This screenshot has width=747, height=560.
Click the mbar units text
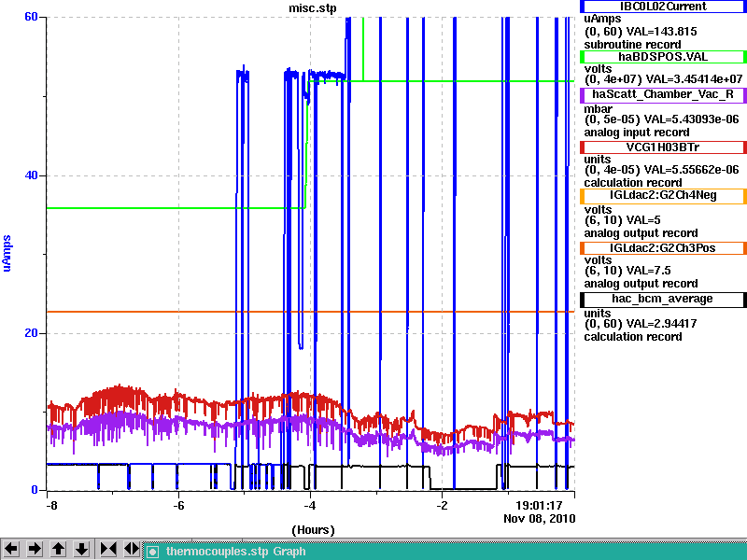point(599,109)
